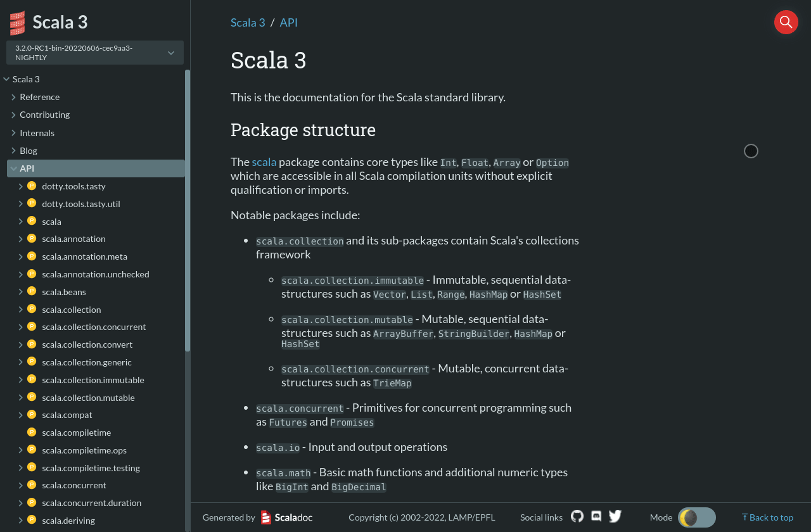Click the Scaladoc logo in the footer
811x532 pixels.
coord(286,517)
